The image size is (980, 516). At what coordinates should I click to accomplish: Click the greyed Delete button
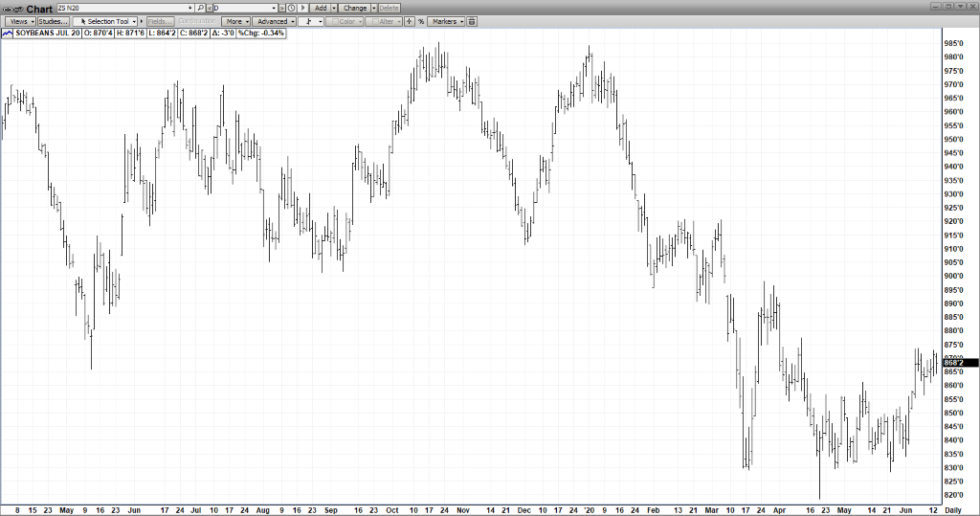389,8
